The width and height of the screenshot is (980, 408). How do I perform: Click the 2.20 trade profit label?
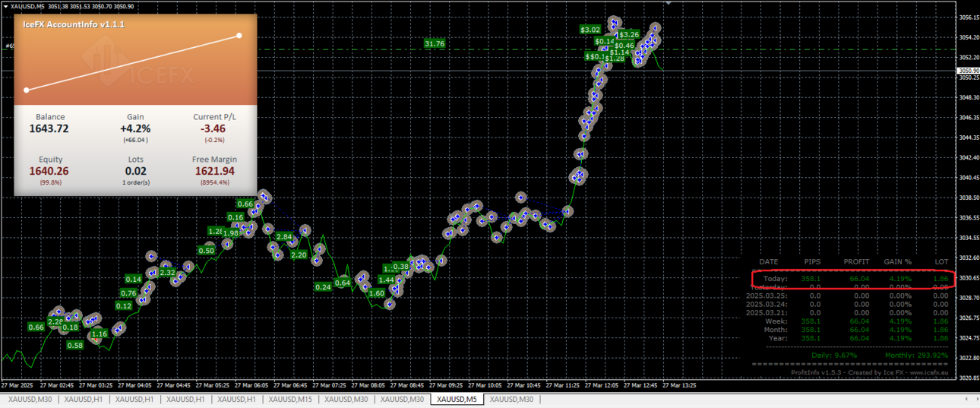pyautogui.click(x=299, y=255)
